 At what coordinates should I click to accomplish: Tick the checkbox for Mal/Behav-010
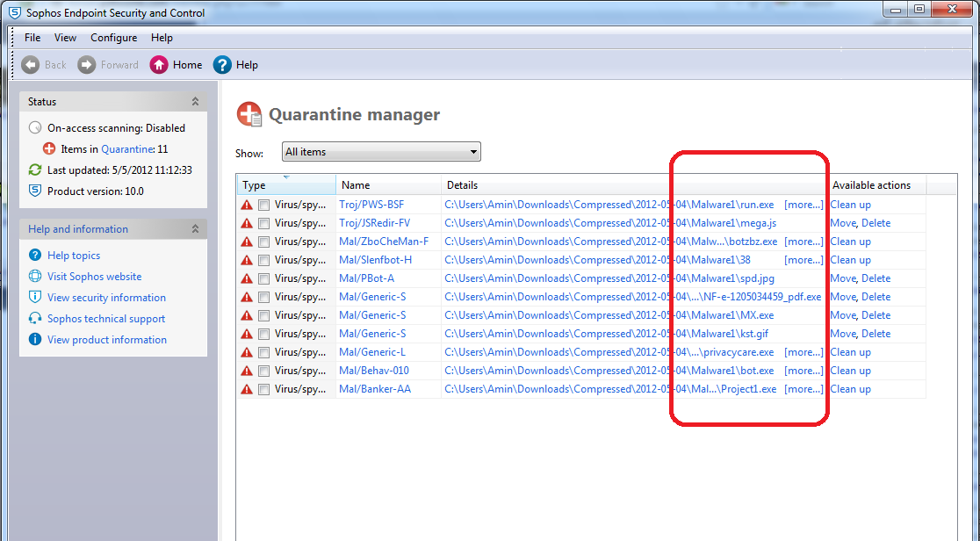[263, 371]
